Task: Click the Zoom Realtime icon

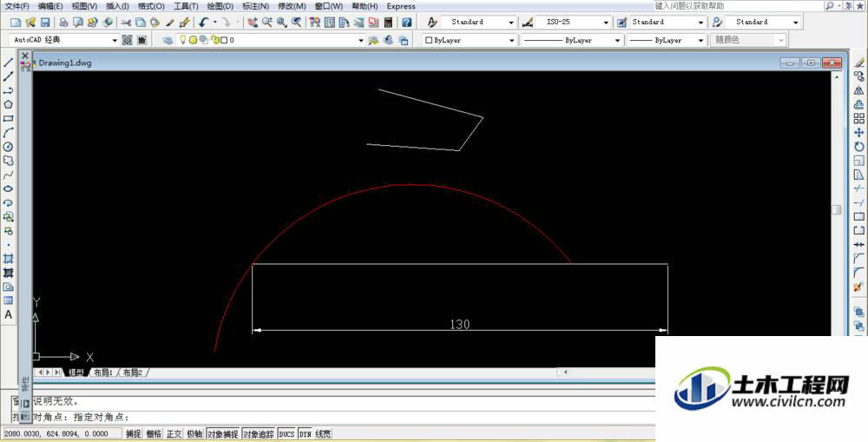Action: pos(267,23)
